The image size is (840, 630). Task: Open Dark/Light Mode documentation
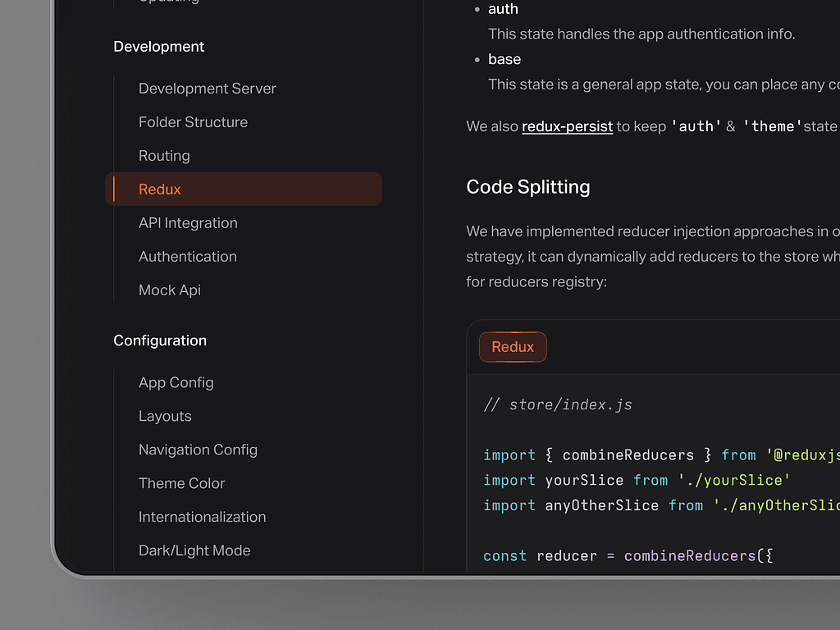194,551
